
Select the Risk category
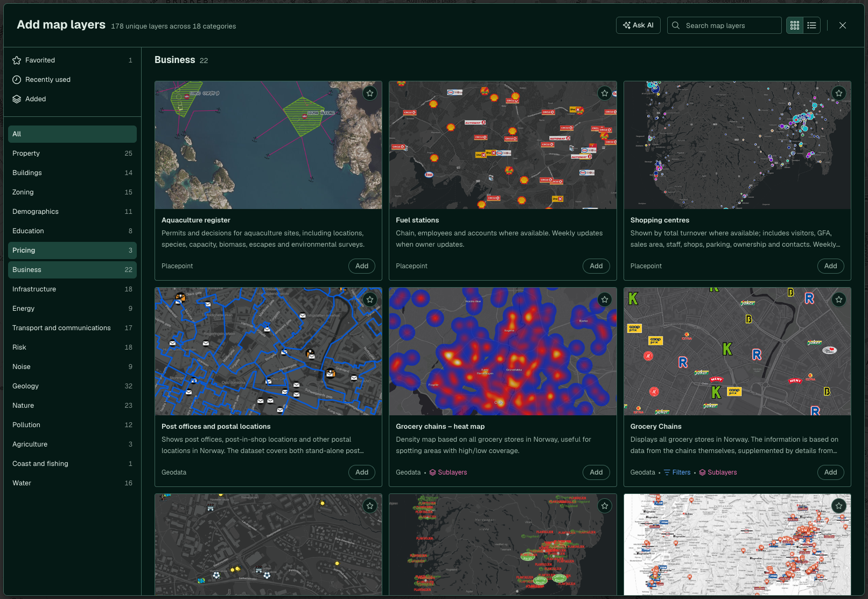(72, 347)
